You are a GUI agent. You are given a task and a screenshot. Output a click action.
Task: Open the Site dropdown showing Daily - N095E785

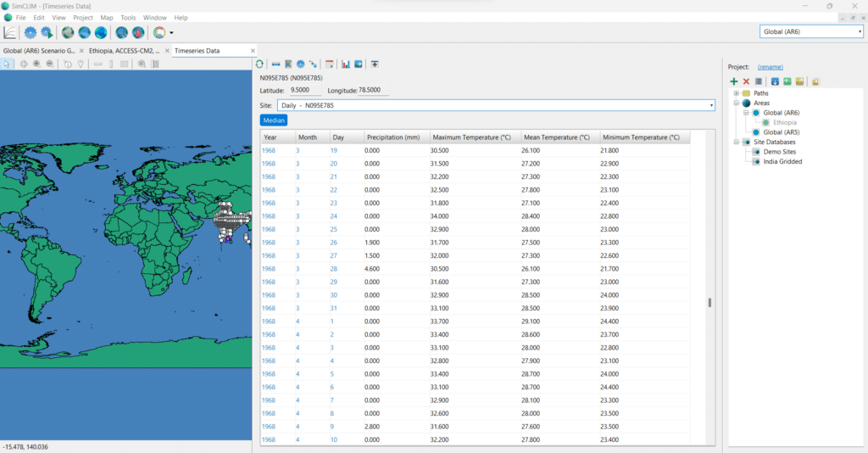(496, 105)
